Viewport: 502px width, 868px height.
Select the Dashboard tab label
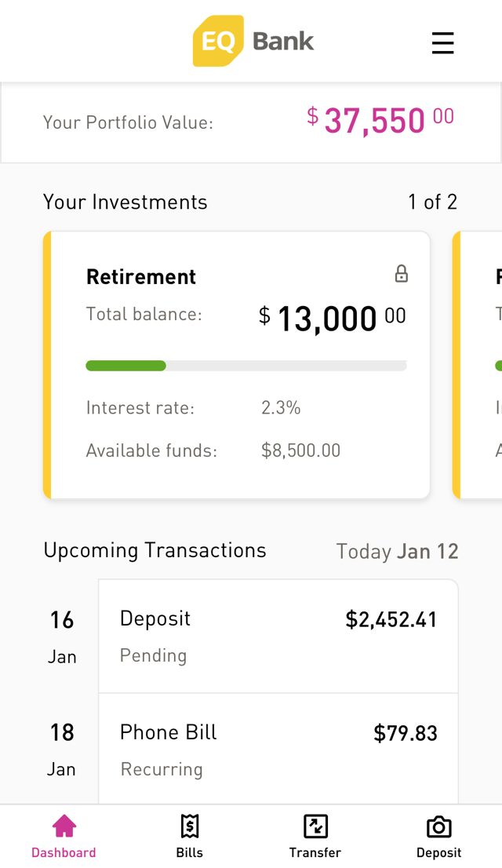(64, 852)
